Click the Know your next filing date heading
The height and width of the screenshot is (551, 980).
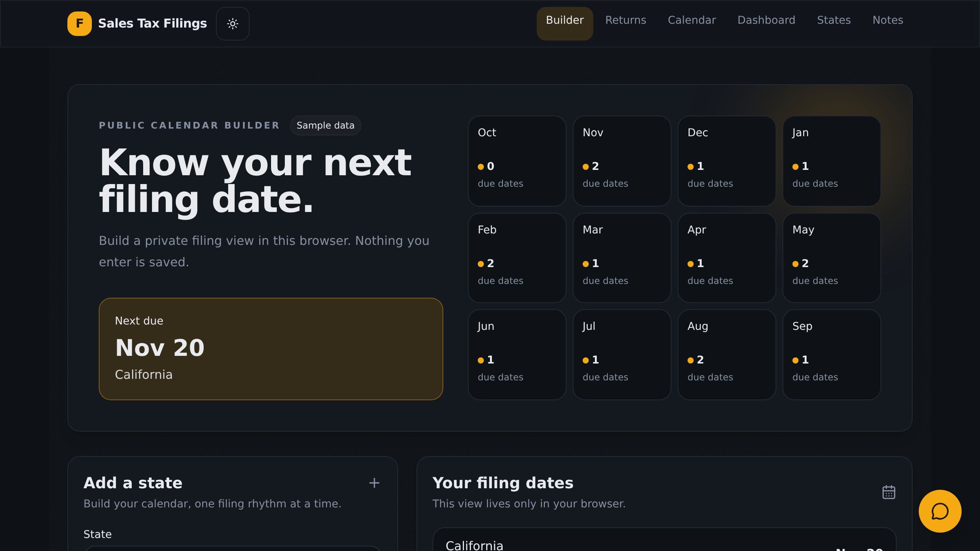coord(255,181)
